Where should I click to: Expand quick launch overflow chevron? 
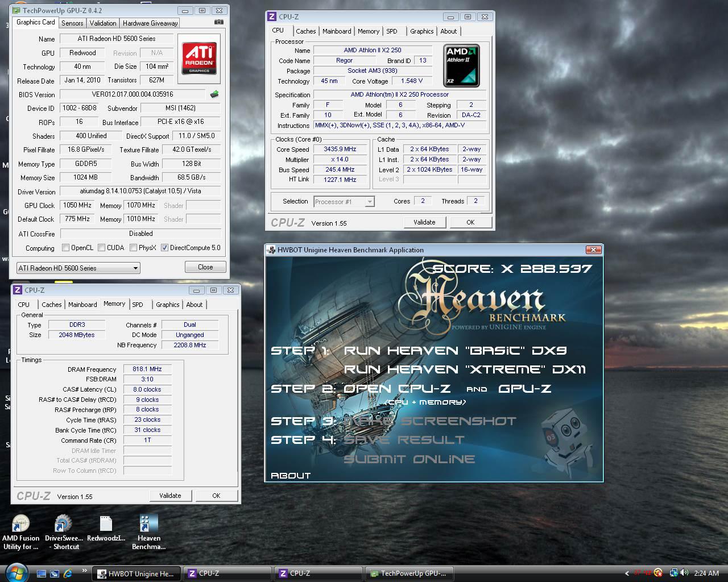(85, 570)
